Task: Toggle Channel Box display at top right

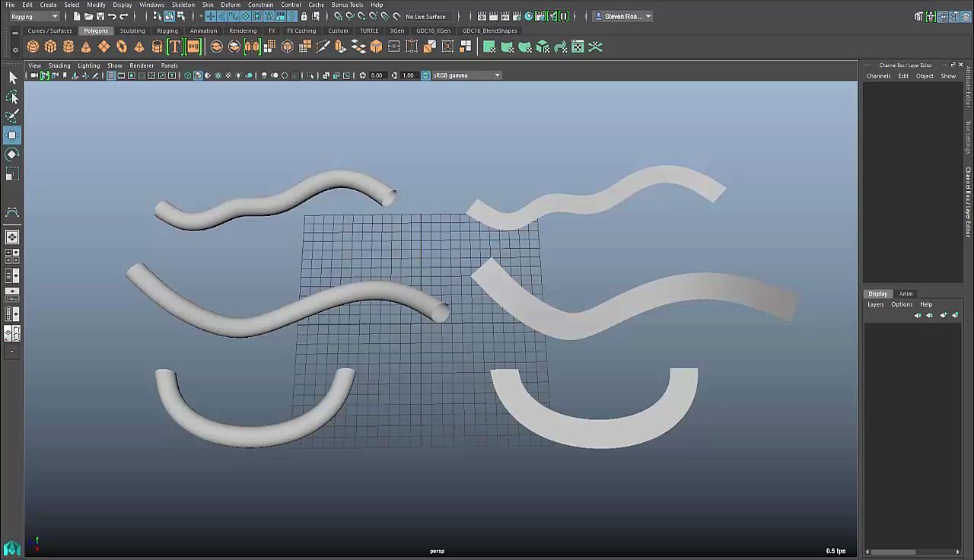Action: pos(965,16)
